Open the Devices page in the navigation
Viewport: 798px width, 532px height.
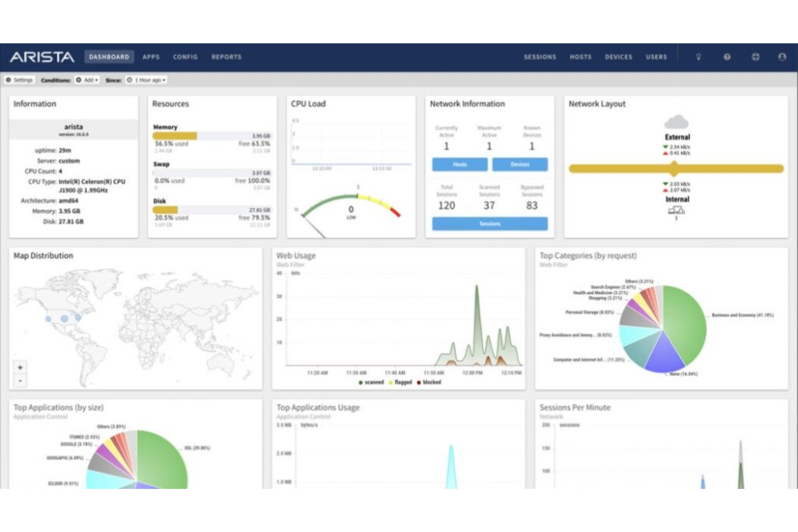click(x=618, y=57)
